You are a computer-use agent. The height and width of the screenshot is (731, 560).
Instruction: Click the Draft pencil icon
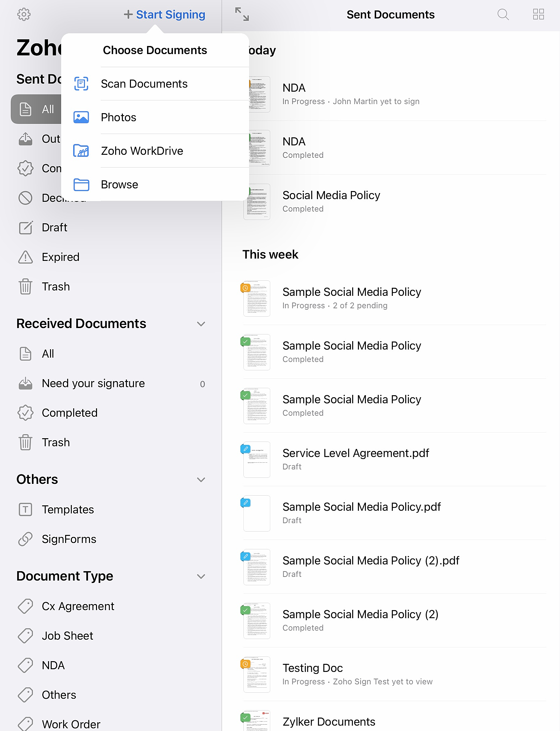pos(26,227)
